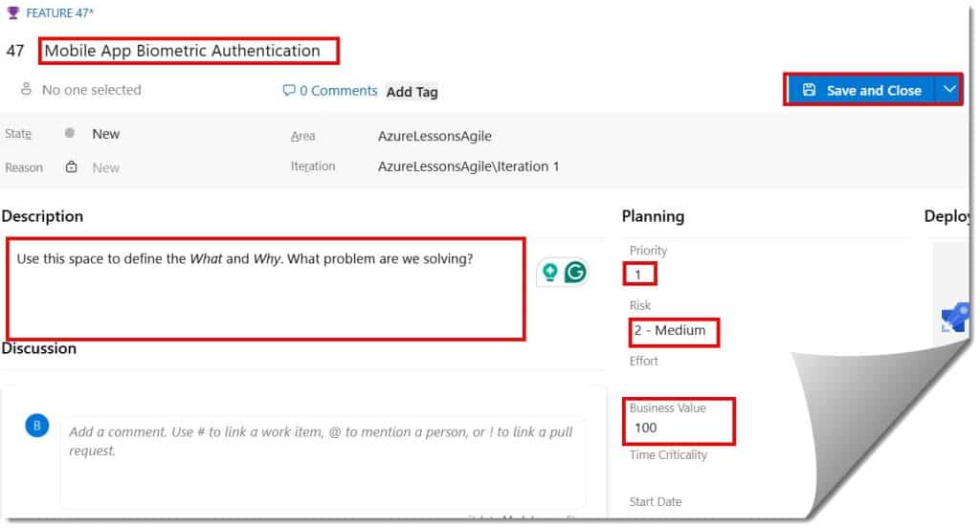Viewport: 980px width, 529px height.
Task: Open the Priority field showing 1
Action: (639, 275)
